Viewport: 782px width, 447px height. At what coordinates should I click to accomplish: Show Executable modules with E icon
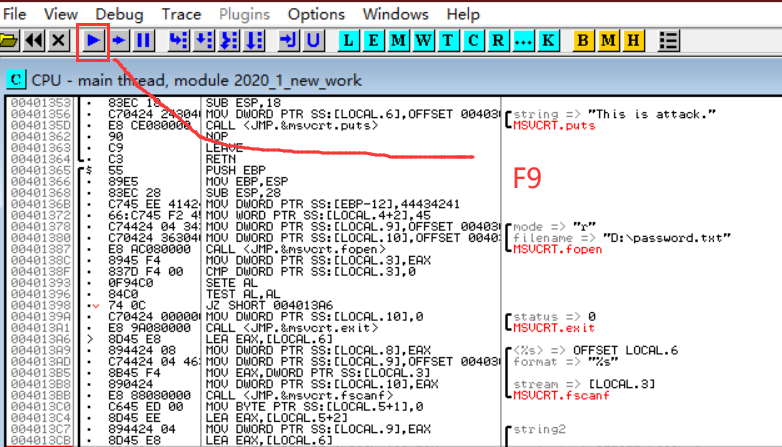coord(373,40)
